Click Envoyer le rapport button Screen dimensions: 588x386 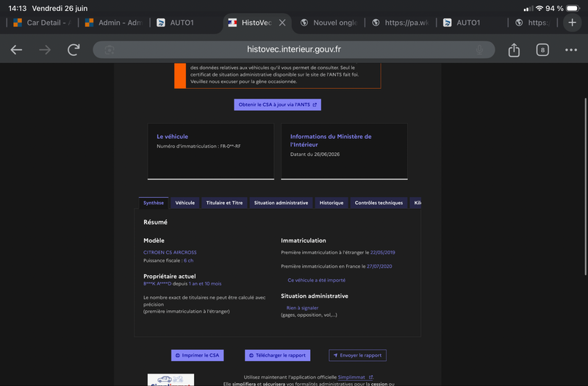357,355
